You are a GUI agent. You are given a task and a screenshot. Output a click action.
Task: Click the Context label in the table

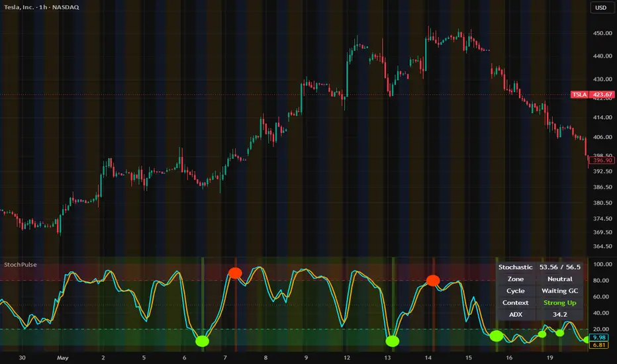tap(516, 302)
